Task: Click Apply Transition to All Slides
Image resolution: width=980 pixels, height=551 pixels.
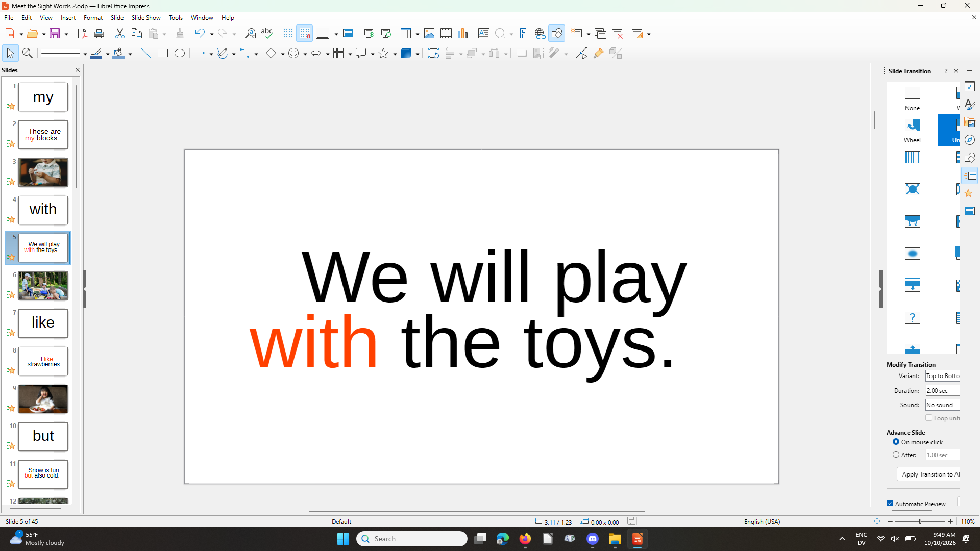Action: [x=929, y=474]
